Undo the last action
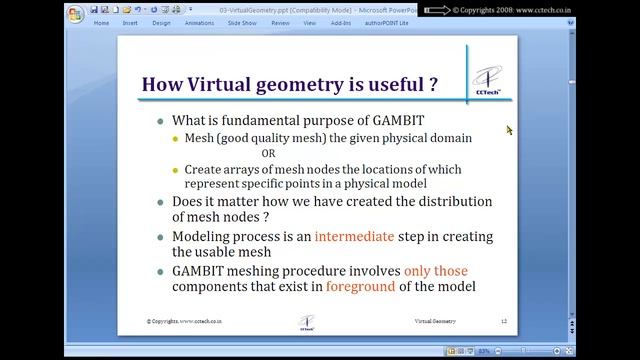The height and width of the screenshot is (360, 640). tap(138, 9)
